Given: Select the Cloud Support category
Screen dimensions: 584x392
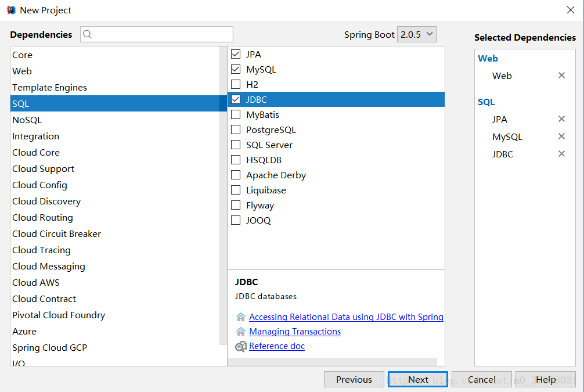Looking at the screenshot, I should coord(115,169).
